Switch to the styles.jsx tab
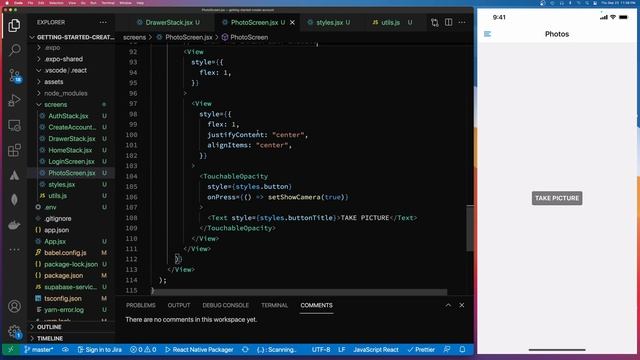This screenshot has height=360, width=640. click(x=329, y=22)
